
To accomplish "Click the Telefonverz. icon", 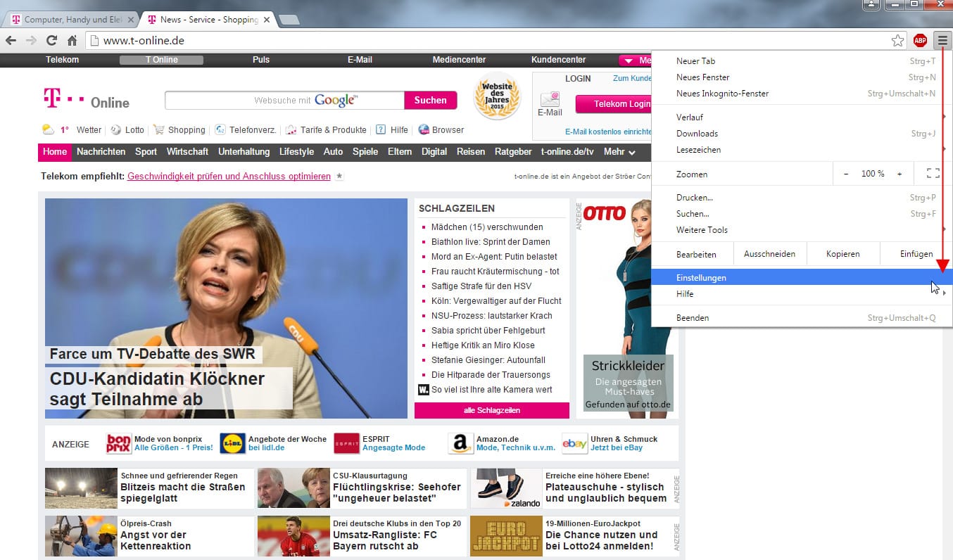I will 220,130.
